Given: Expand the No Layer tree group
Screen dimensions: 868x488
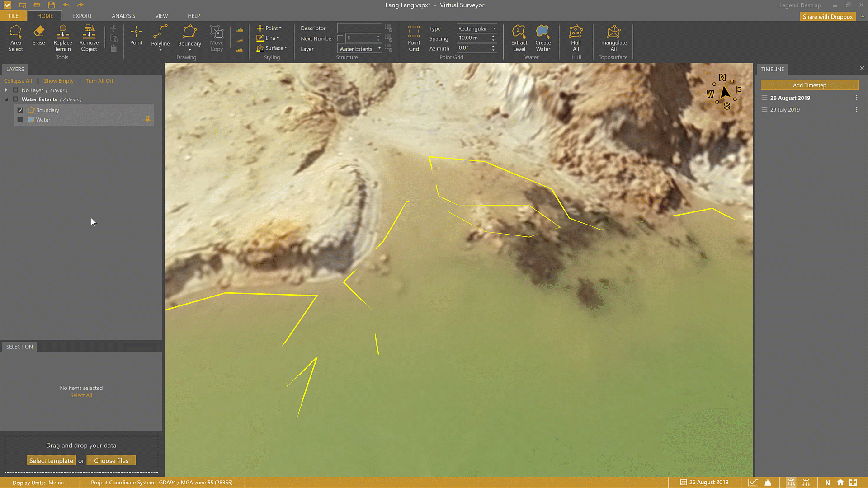Looking at the screenshot, I should [6, 90].
